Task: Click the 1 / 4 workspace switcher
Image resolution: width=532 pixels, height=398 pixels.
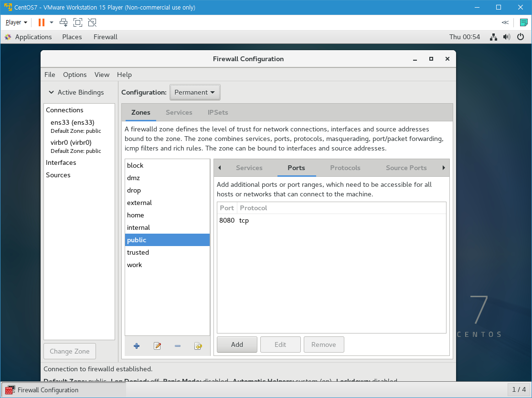Action: (519, 389)
